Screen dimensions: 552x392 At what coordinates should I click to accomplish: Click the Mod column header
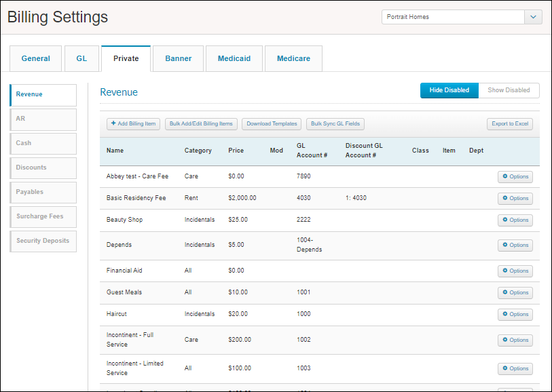pyautogui.click(x=276, y=151)
